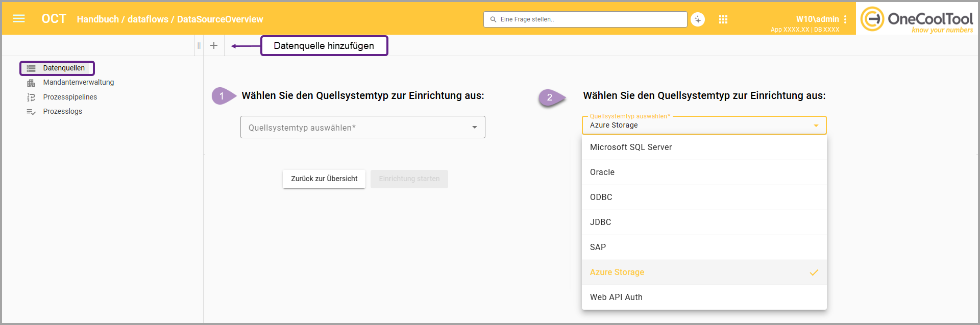
Task: Click the Einrichtung starten button
Action: [409, 179]
